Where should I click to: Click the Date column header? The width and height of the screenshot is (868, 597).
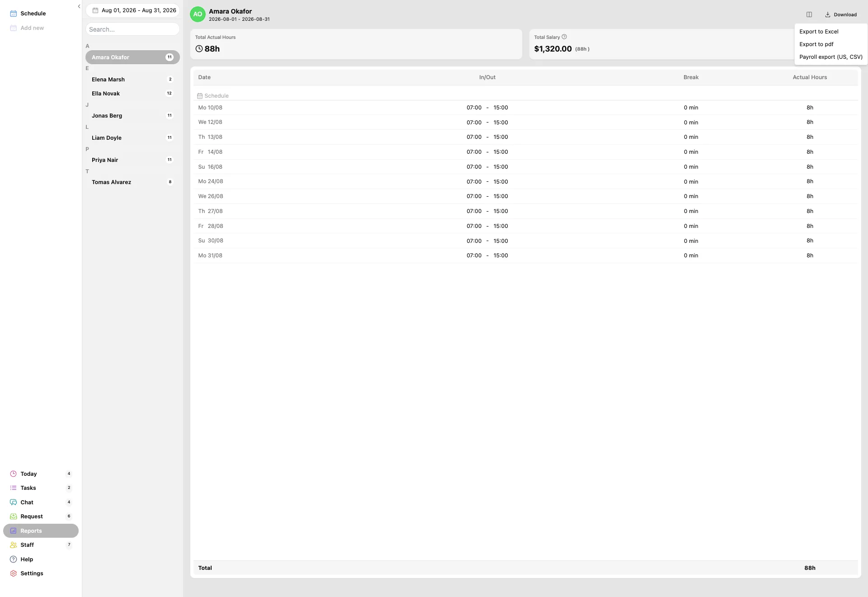click(x=204, y=77)
